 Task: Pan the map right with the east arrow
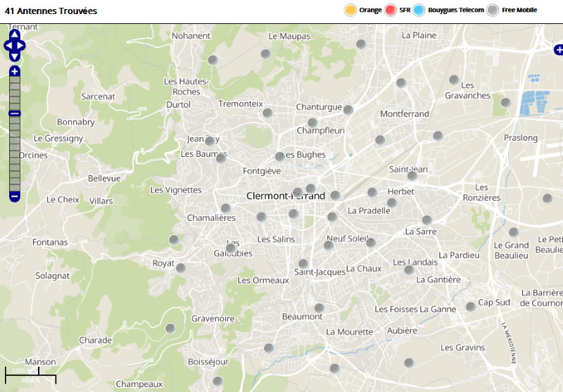click(x=22, y=46)
